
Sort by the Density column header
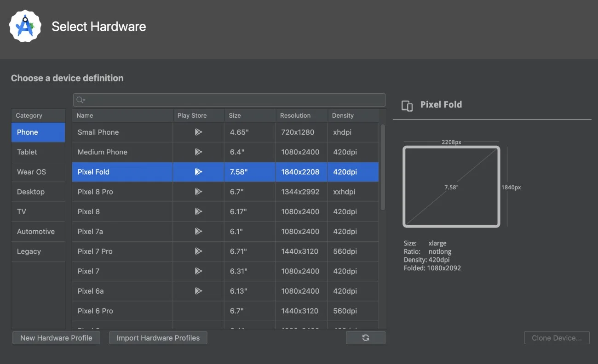[x=353, y=115]
